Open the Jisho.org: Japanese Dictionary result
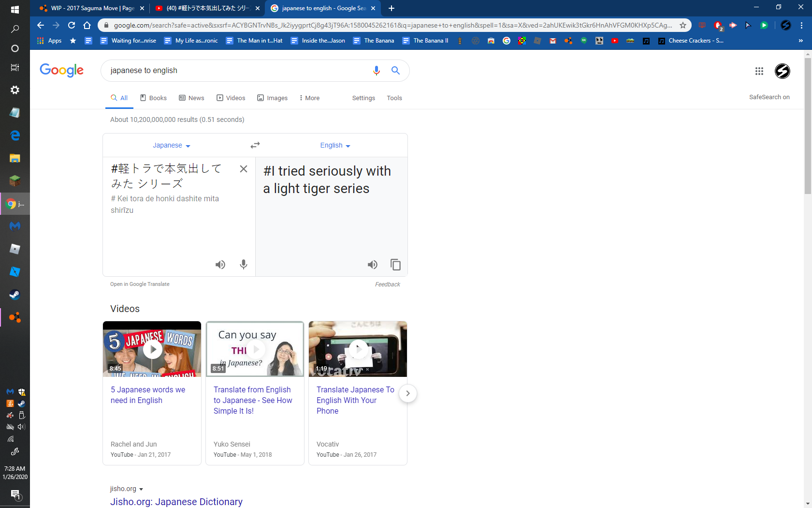This screenshot has width=812, height=508. (176, 502)
